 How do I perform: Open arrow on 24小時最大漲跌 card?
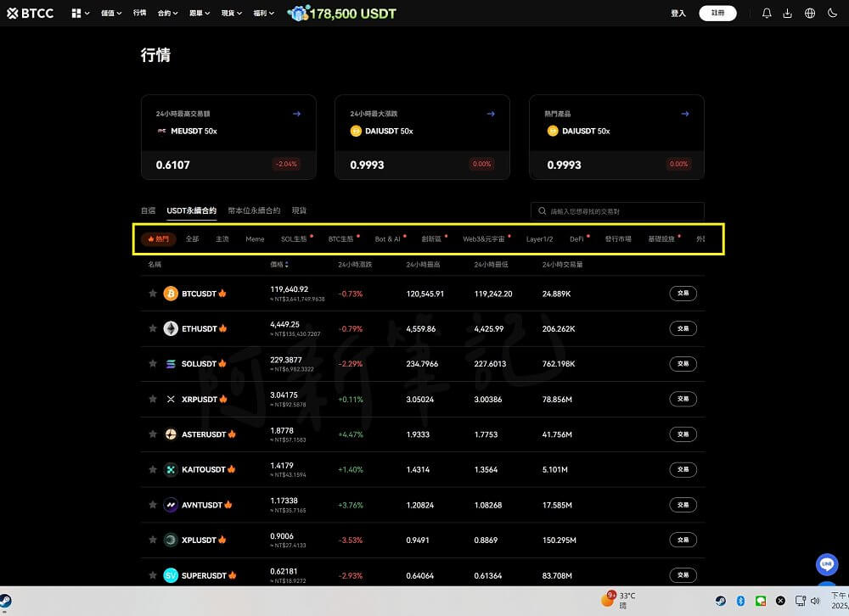pyautogui.click(x=491, y=114)
